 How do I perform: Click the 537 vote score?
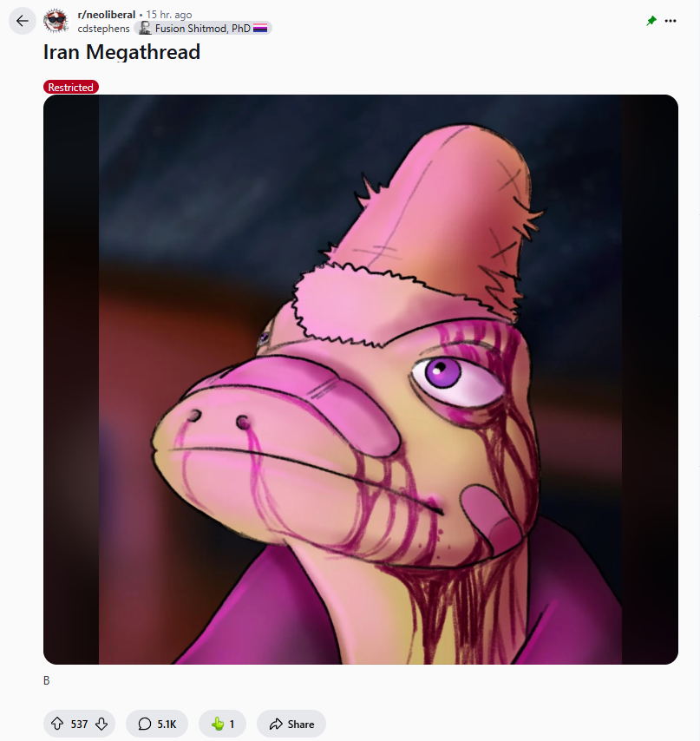coord(79,724)
